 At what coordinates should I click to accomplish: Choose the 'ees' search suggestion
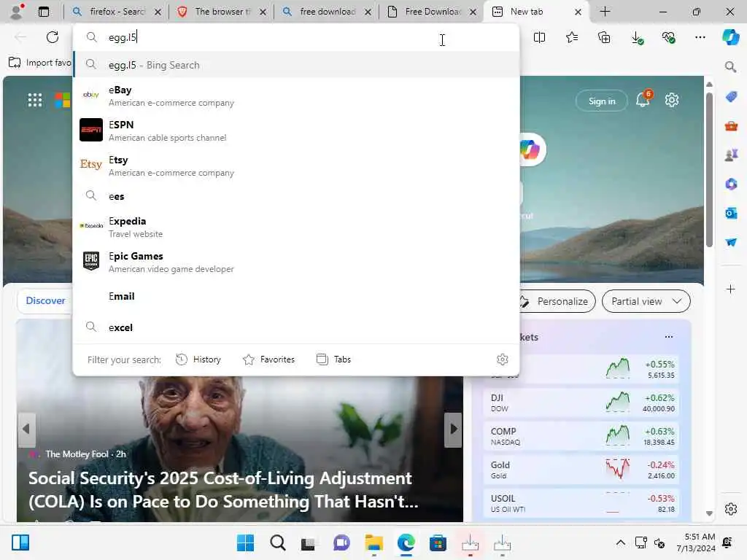pos(296,196)
